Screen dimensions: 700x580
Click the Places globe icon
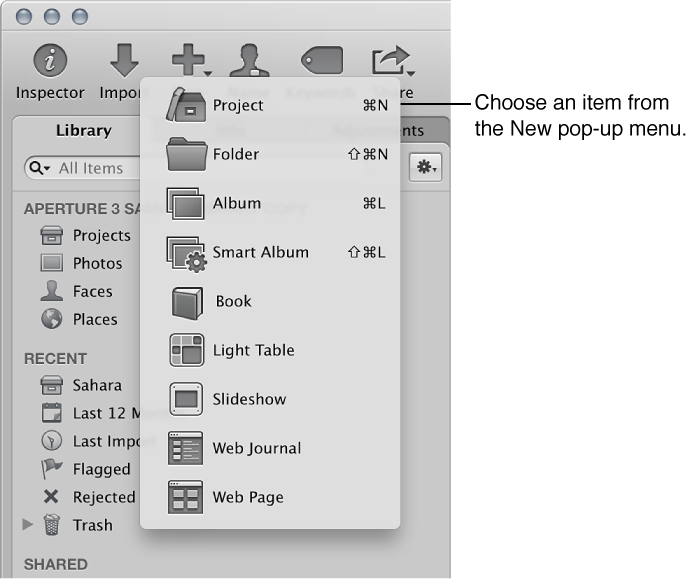[x=52, y=319]
